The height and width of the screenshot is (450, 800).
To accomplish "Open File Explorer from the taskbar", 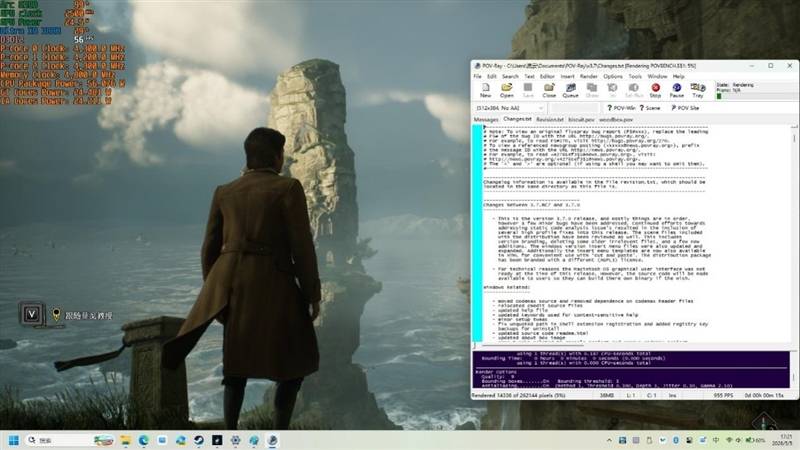I will click(x=125, y=440).
